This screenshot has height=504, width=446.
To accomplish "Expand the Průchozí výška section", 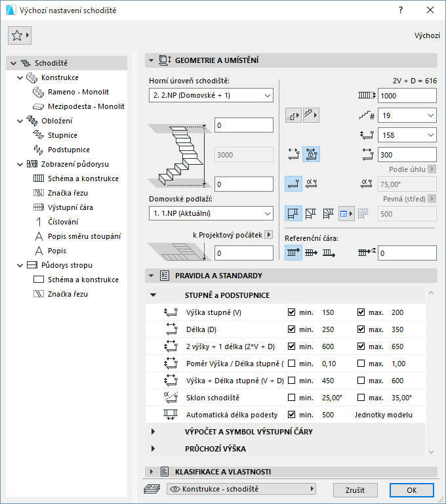I will point(153,448).
